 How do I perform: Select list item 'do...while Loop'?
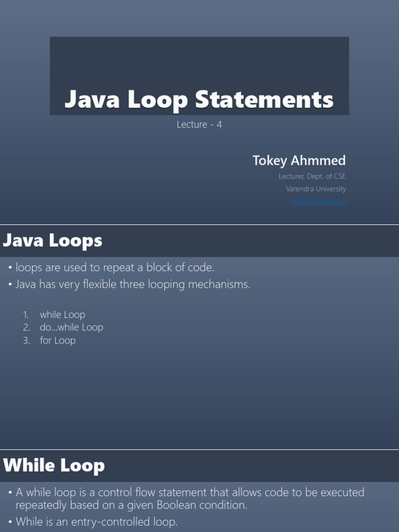pyautogui.click(x=71, y=327)
